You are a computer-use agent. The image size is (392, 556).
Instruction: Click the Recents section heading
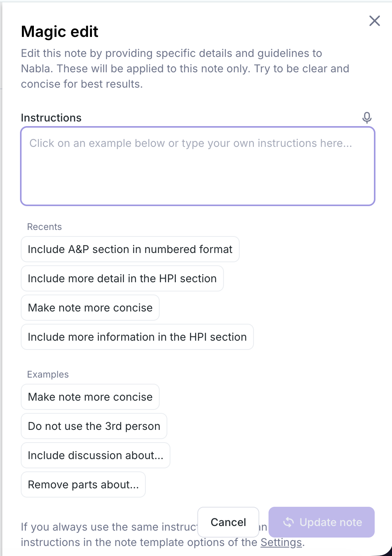click(44, 227)
